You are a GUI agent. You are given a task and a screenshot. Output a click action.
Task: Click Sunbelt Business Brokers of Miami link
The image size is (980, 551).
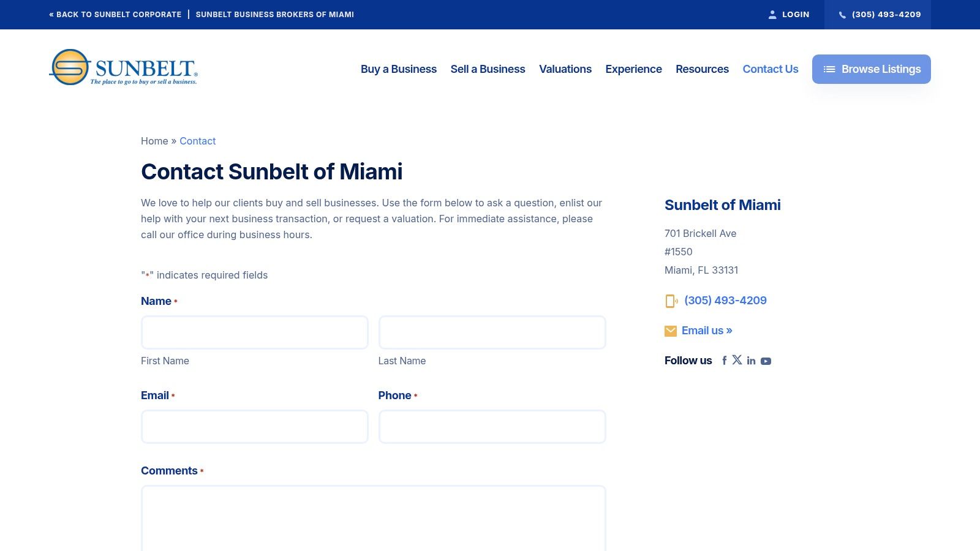275,15
